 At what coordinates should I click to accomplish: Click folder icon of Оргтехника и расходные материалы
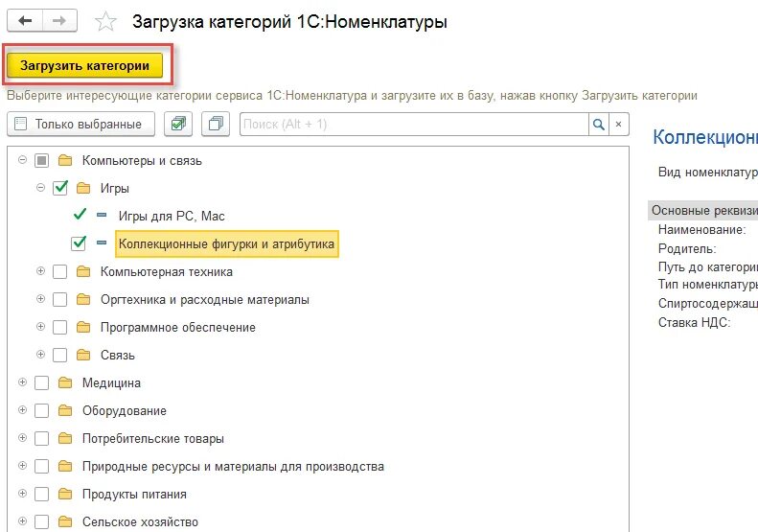click(83, 299)
